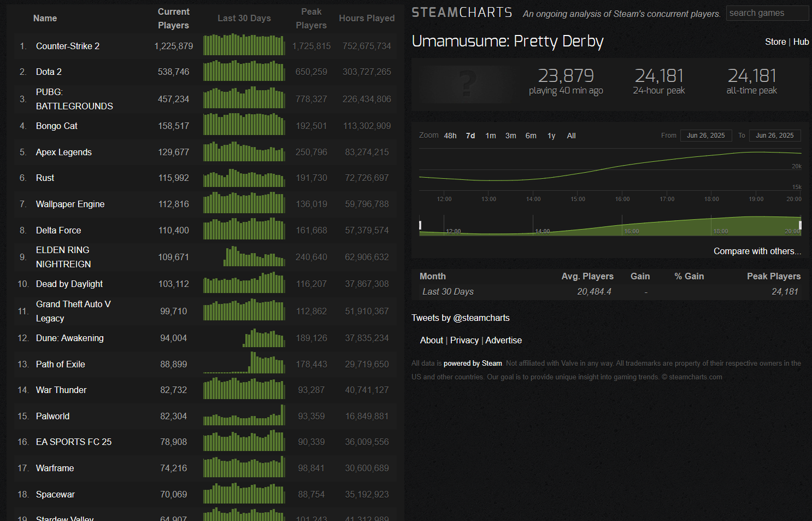Open Dead by Daylight game page
This screenshot has height=521, width=812.
(69, 284)
